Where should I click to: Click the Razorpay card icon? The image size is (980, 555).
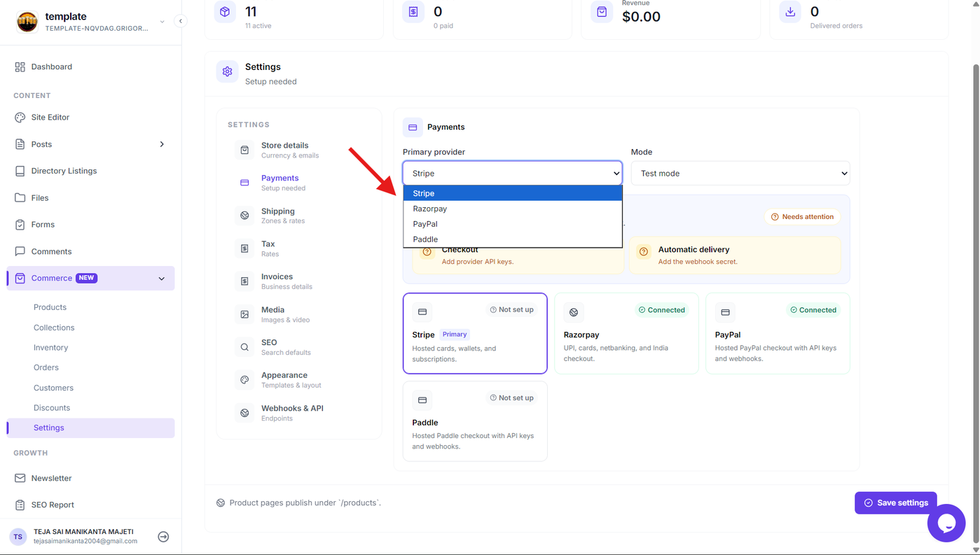tap(574, 312)
